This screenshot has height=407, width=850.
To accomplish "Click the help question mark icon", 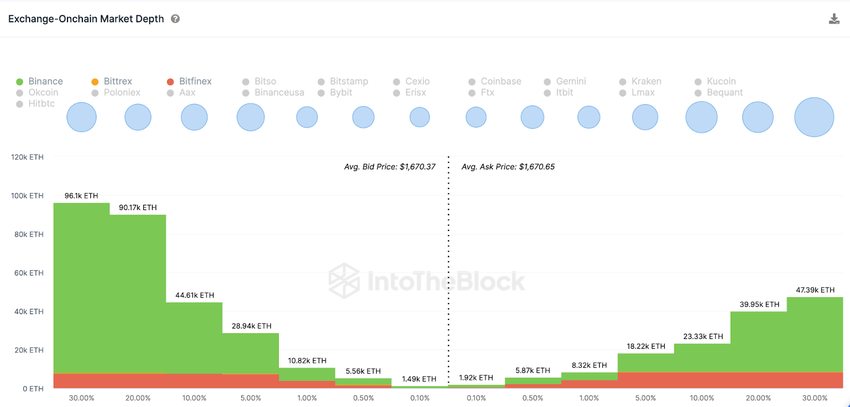I will click(175, 19).
